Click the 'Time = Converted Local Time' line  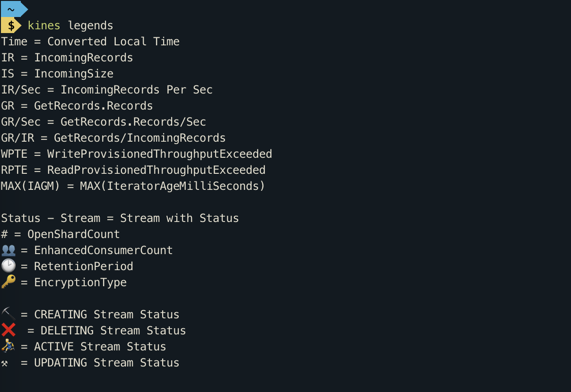click(90, 42)
